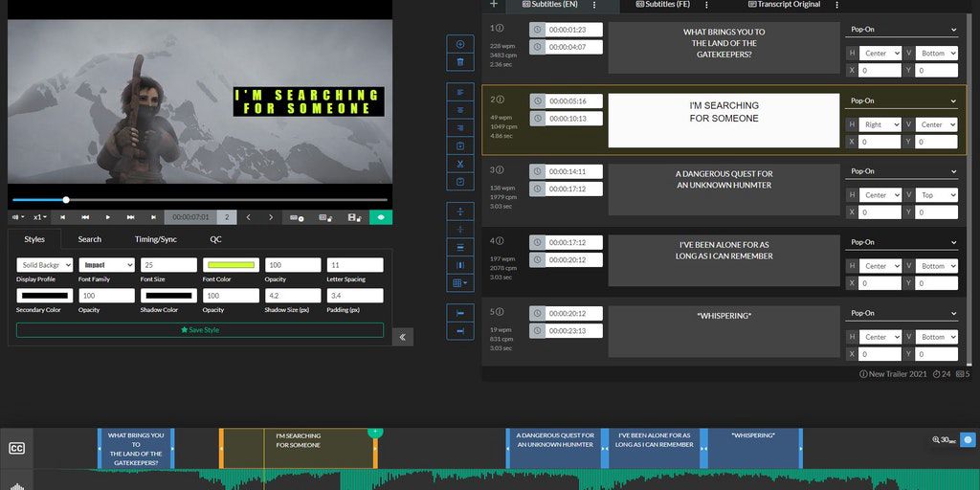This screenshot has height=490, width=980.
Task: Click the clock icon for start time 00:00:01:23
Action: point(538,30)
